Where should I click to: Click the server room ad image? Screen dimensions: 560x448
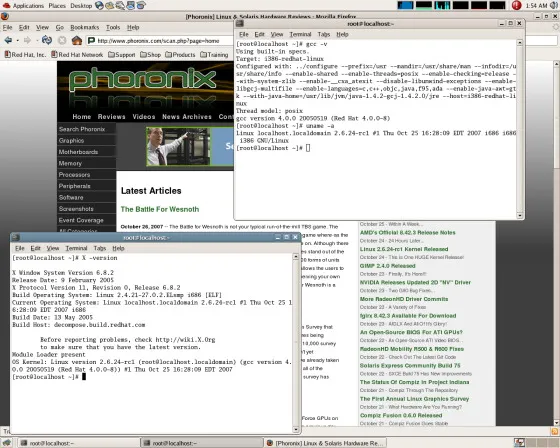pos(178,147)
